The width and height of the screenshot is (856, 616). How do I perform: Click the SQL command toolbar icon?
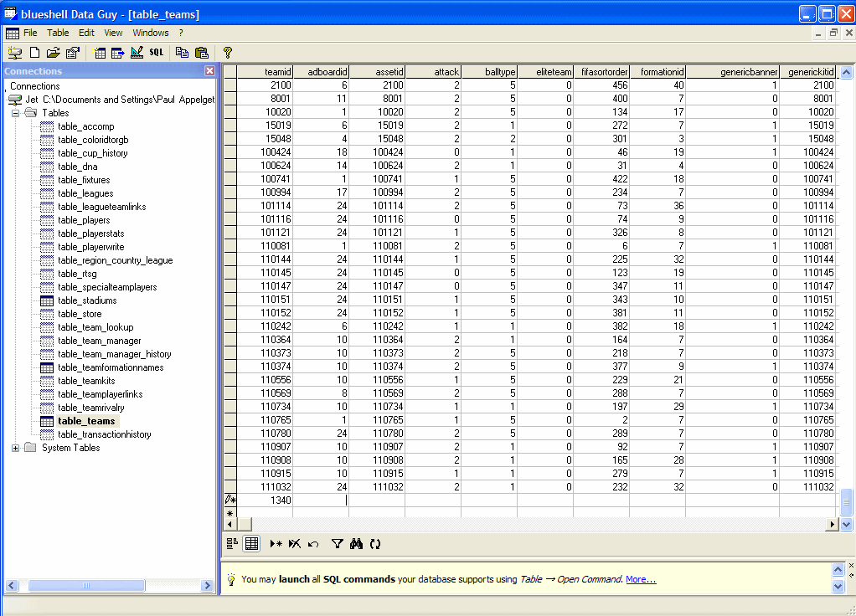coord(157,53)
